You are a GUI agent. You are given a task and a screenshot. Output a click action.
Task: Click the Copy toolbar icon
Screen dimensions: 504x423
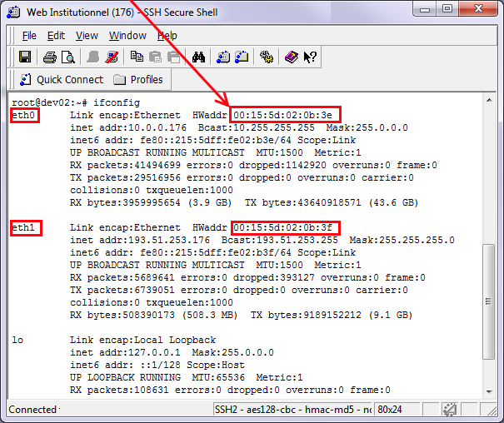click(137, 57)
